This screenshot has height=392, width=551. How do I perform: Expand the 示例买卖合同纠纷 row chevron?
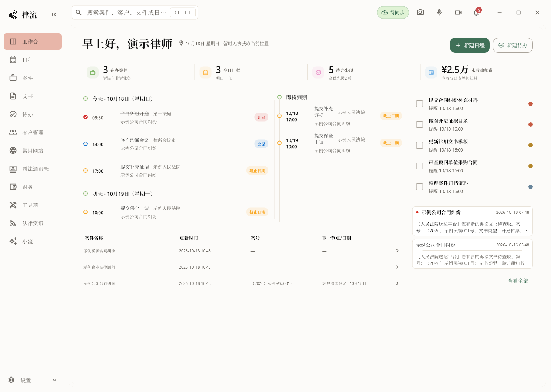tap(397, 251)
